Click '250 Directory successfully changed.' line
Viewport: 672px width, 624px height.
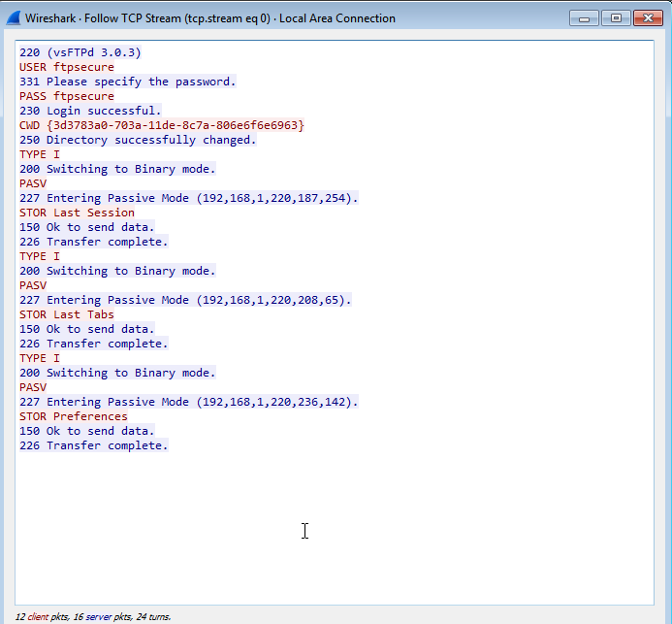tap(138, 140)
